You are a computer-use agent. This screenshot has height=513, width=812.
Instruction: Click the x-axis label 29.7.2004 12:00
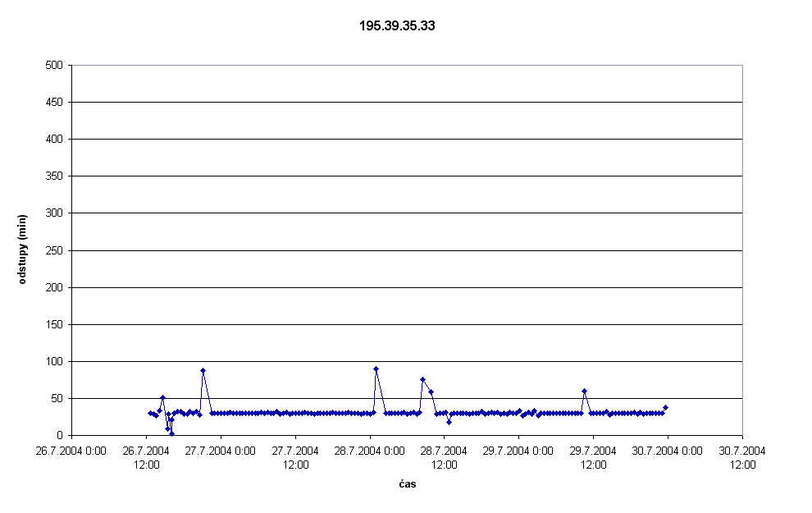(594, 457)
